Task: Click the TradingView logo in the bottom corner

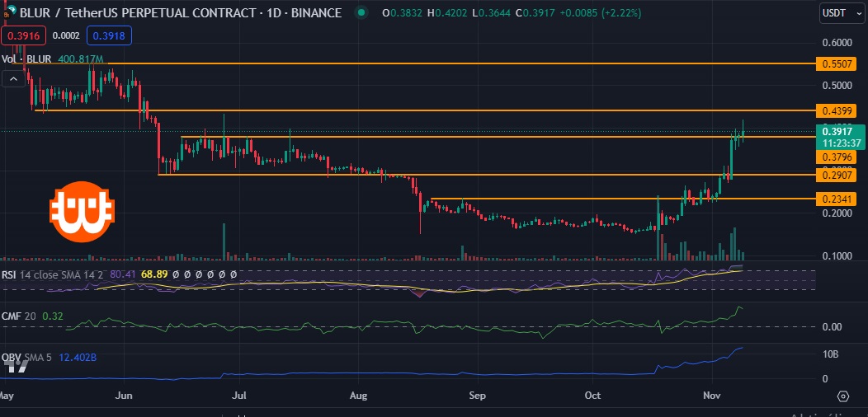Action: [14, 366]
